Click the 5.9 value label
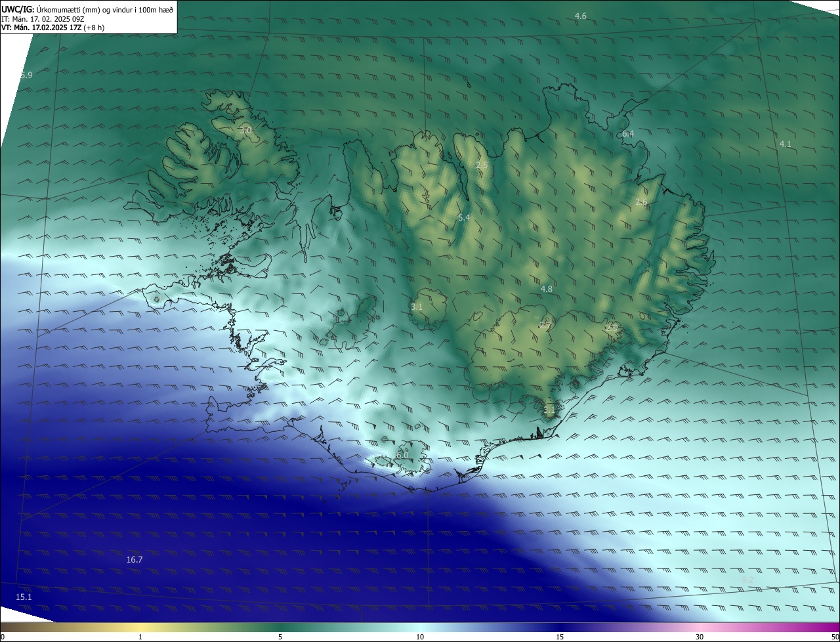 coord(26,75)
